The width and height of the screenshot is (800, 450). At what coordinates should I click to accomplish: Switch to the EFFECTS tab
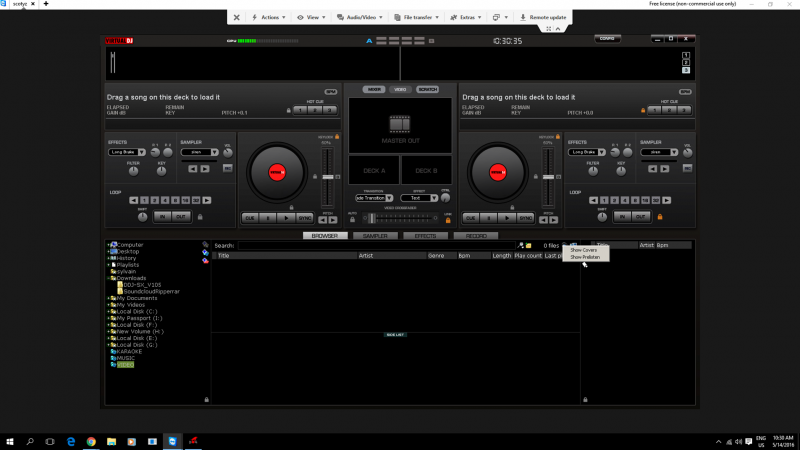point(425,236)
